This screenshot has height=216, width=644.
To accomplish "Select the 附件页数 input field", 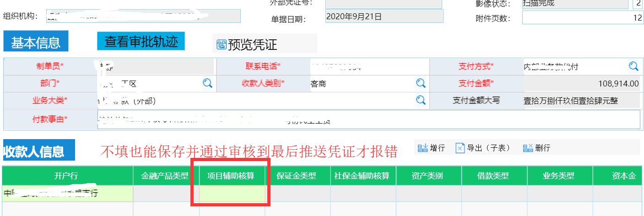I will click(582, 18).
